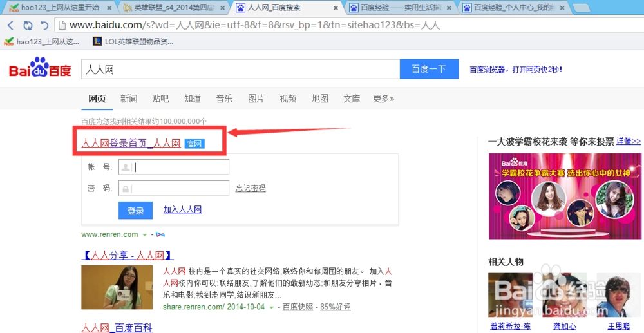This screenshot has width=644, height=333.
Task: Select the 视频 search category
Action: click(x=288, y=99)
